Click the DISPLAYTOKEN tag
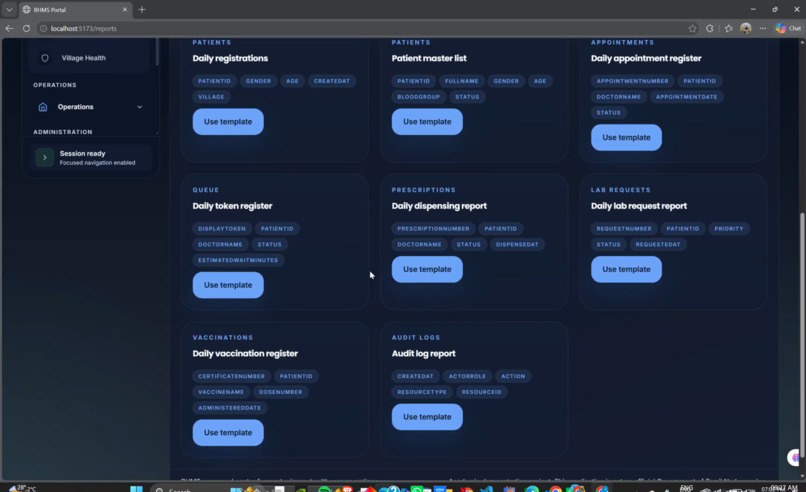Screen dimensions: 806x492 [222, 229]
